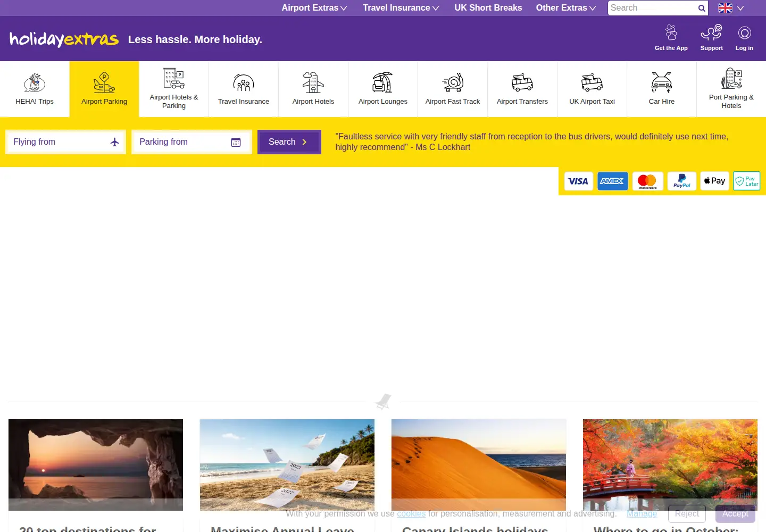Open the HEHA! Trips icon
The image size is (766, 532).
(x=35, y=83)
